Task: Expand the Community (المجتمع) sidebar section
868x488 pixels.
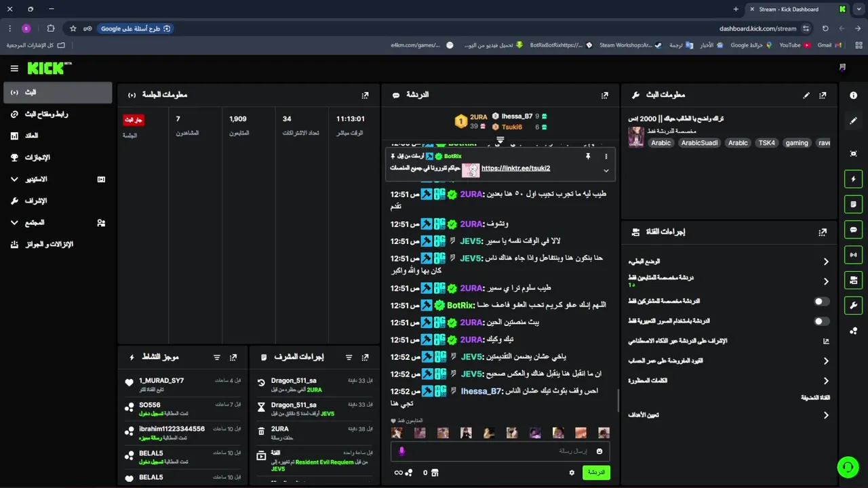Action: tap(14, 222)
